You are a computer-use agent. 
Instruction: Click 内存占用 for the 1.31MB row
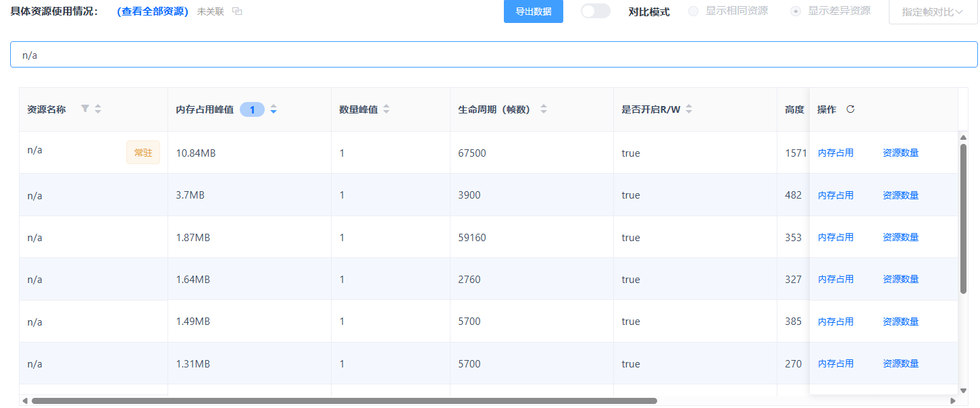point(835,363)
